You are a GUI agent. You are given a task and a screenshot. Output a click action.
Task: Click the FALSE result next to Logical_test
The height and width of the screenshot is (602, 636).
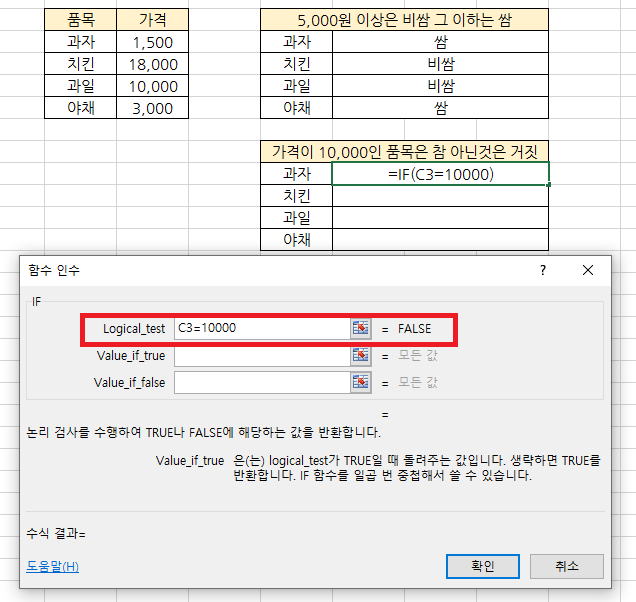point(415,329)
